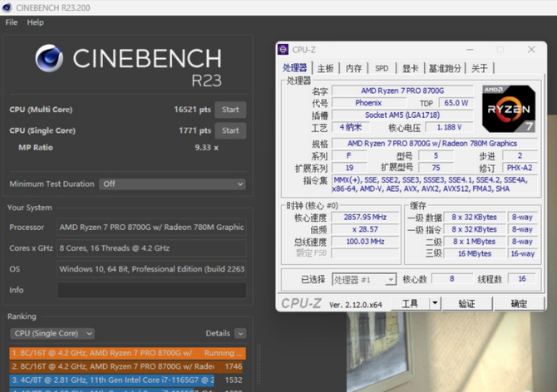Click the x 28.57 multiplier value
Image resolution: width=557 pixels, height=392 pixels.
[x=365, y=229]
